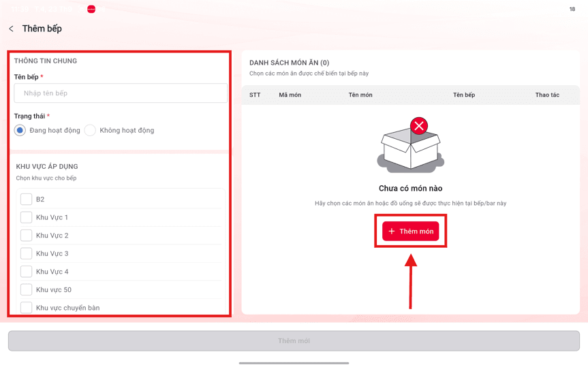Click the Thêm món button
This screenshot has height=367, width=588.
pyautogui.click(x=411, y=232)
